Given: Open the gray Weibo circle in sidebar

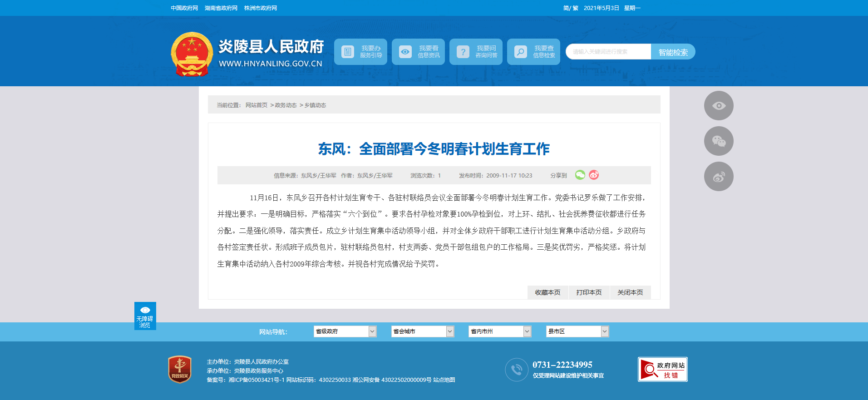Looking at the screenshot, I should [x=718, y=177].
